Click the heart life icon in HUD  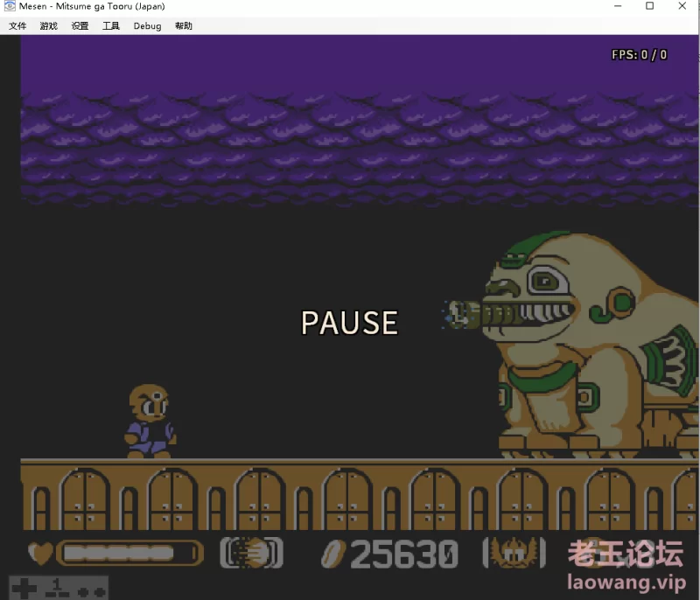click(x=40, y=553)
